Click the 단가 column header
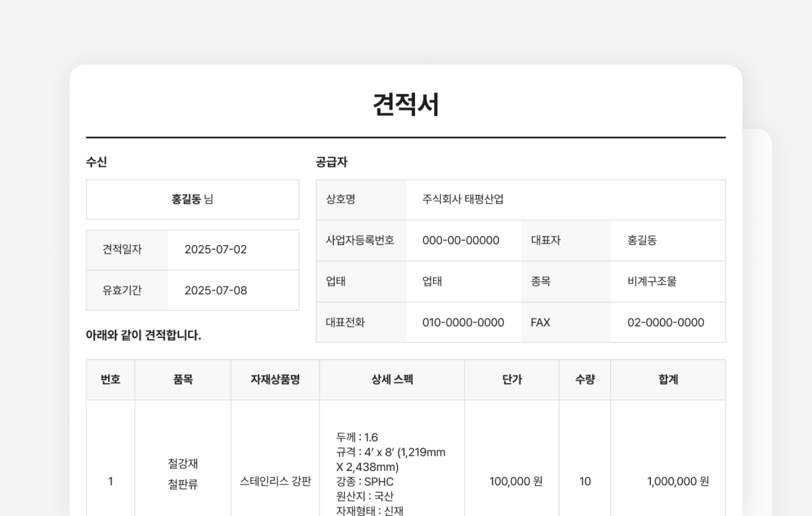The image size is (812, 516). click(x=512, y=380)
